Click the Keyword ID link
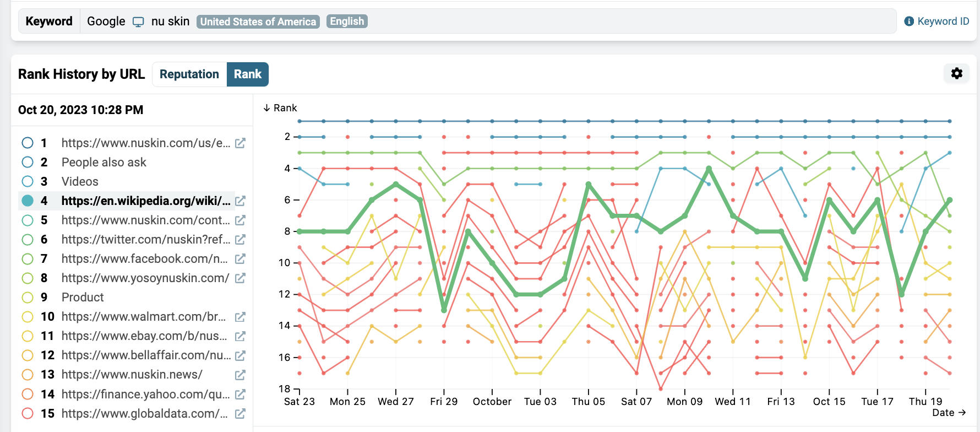The height and width of the screenshot is (432, 980). (943, 21)
